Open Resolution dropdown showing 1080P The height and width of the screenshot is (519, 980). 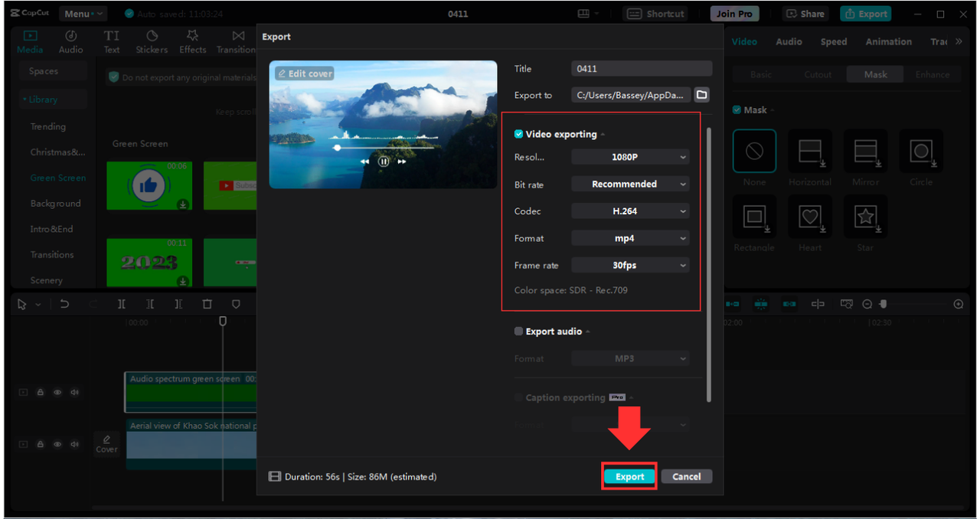pos(630,157)
